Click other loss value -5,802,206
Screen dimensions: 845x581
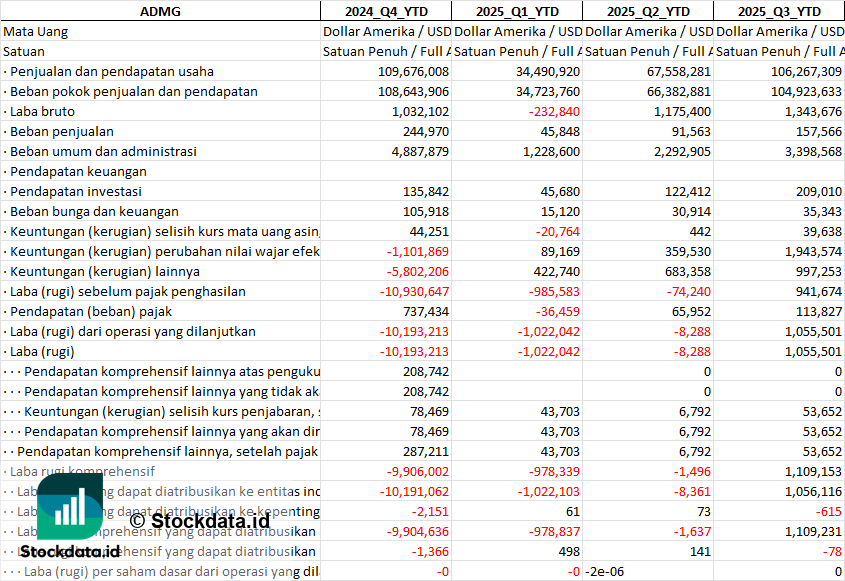pos(417,271)
